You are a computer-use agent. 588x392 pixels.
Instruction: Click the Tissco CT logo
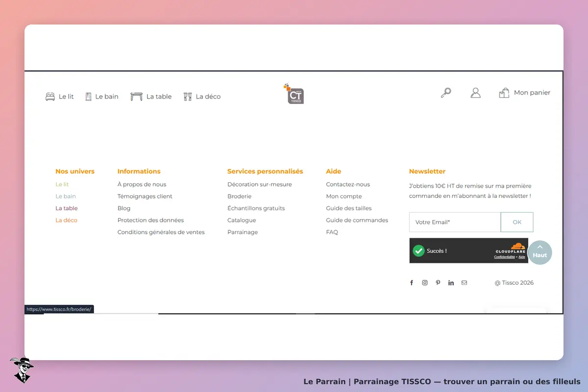(294, 94)
